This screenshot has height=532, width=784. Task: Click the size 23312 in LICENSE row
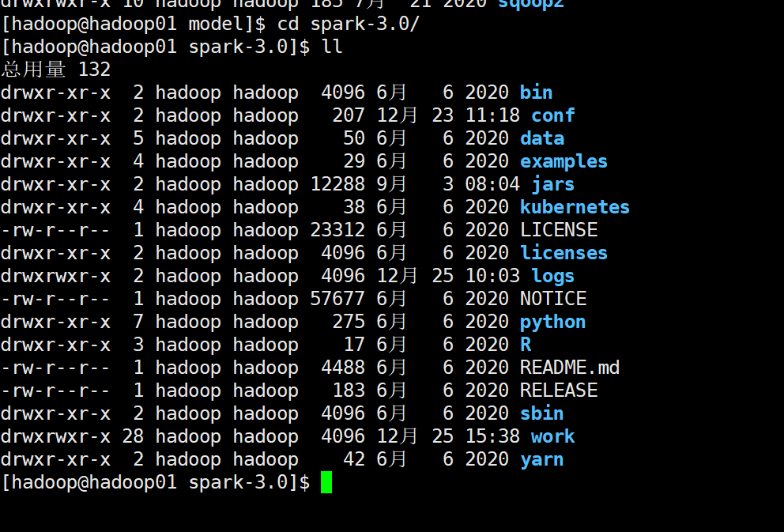coord(337,231)
